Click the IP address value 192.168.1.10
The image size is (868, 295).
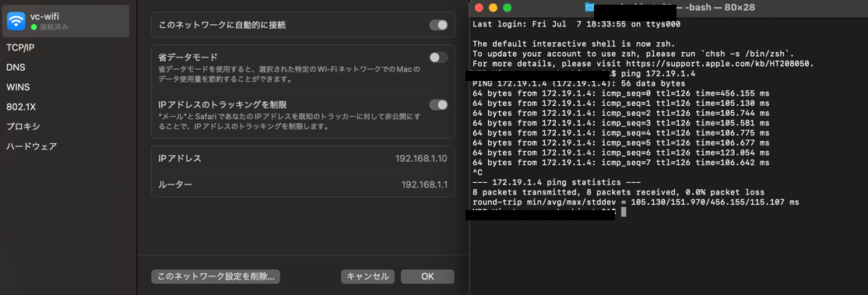pos(421,159)
